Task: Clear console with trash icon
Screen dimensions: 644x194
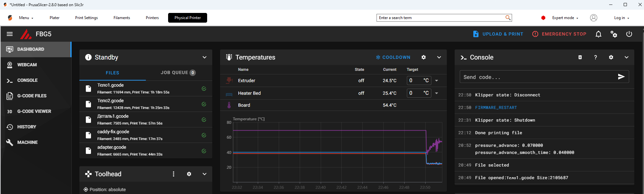Action: pyautogui.click(x=580, y=57)
